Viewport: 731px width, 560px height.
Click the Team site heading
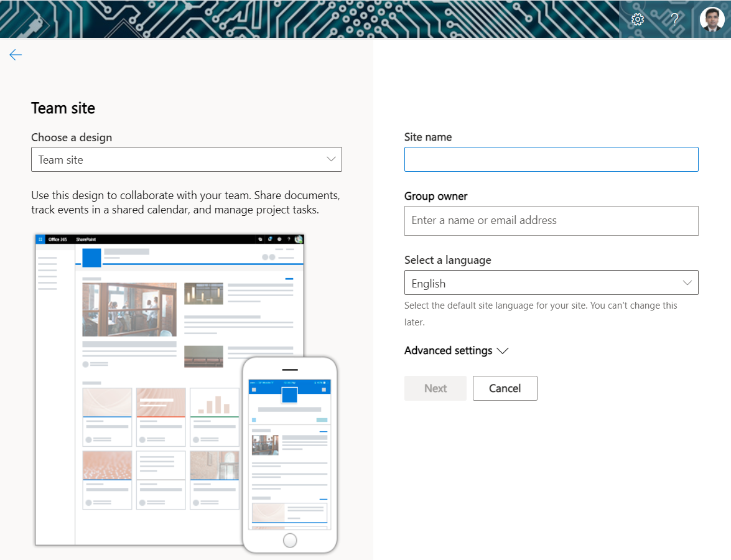pos(63,108)
